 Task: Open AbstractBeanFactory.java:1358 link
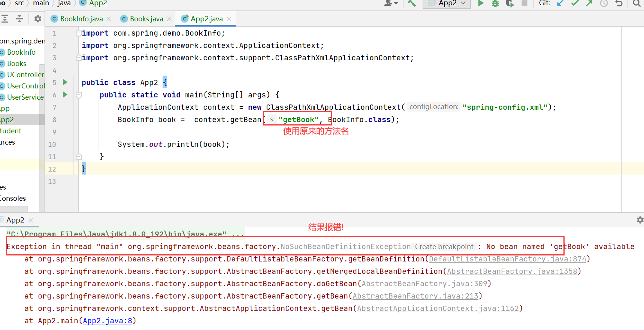[x=512, y=271]
